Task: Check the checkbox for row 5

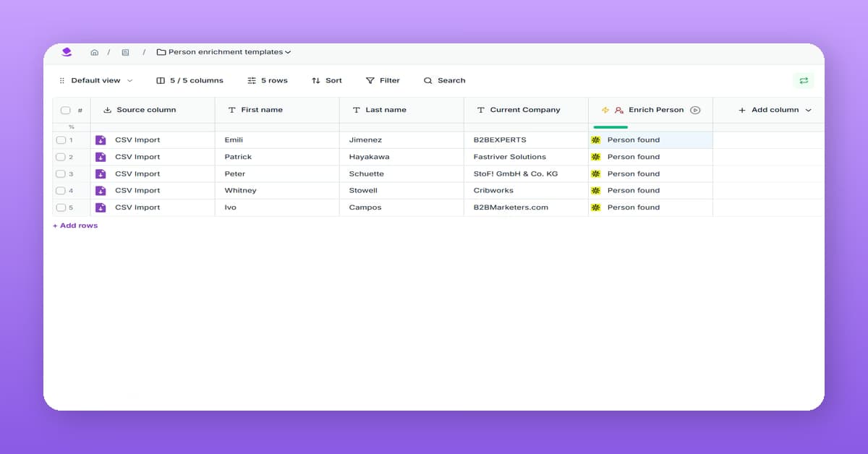Action: click(x=62, y=207)
